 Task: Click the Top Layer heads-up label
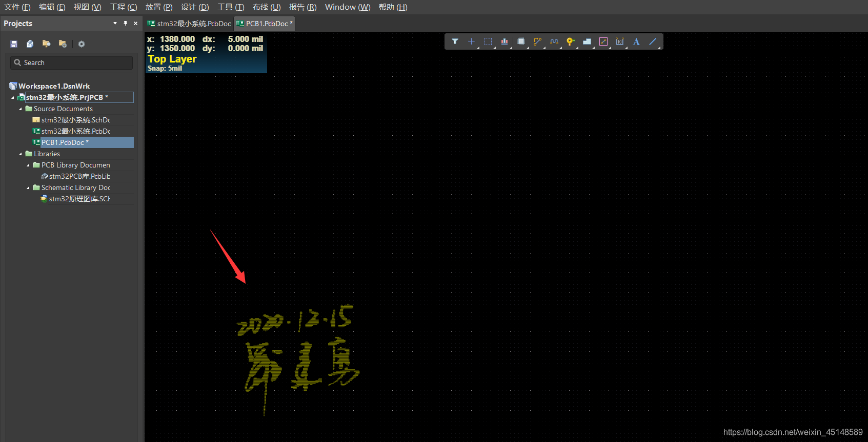pyautogui.click(x=172, y=59)
